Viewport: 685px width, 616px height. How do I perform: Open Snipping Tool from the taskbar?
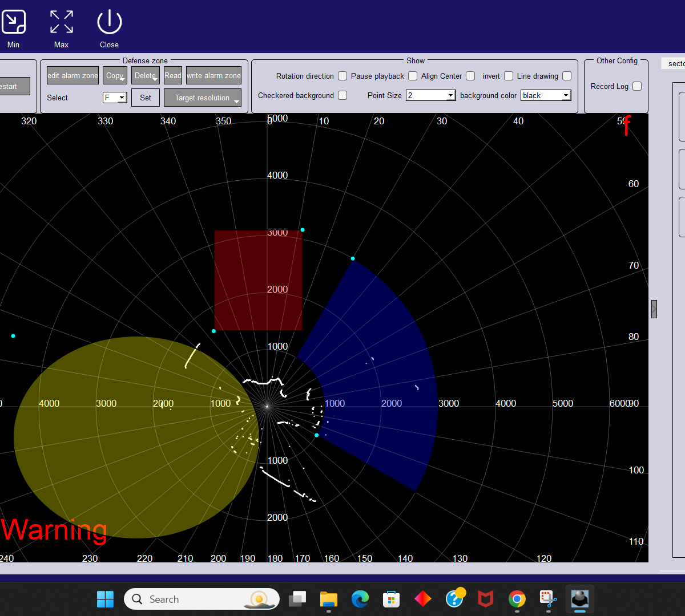click(x=549, y=599)
